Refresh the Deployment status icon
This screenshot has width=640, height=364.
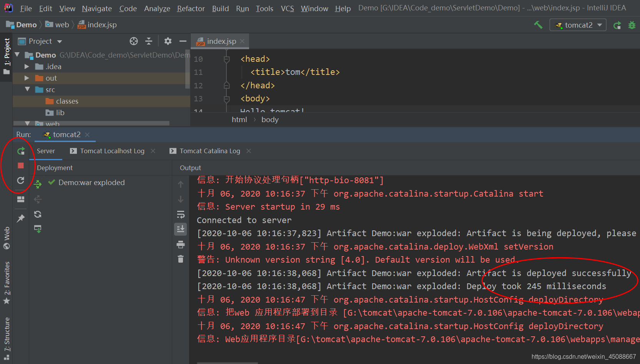coord(38,214)
